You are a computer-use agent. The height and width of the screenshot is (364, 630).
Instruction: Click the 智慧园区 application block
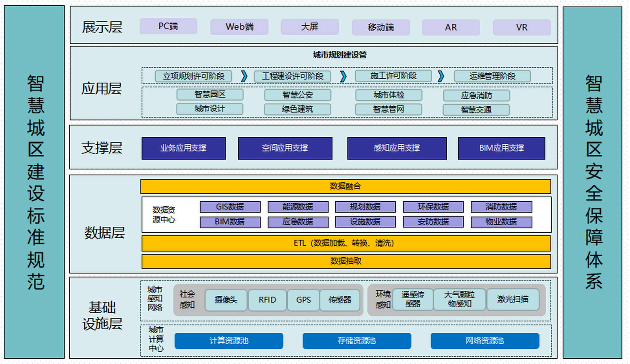(x=210, y=95)
